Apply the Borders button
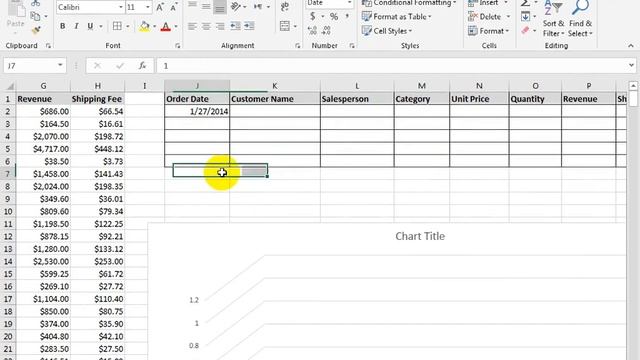640x360 pixels. tap(117, 27)
